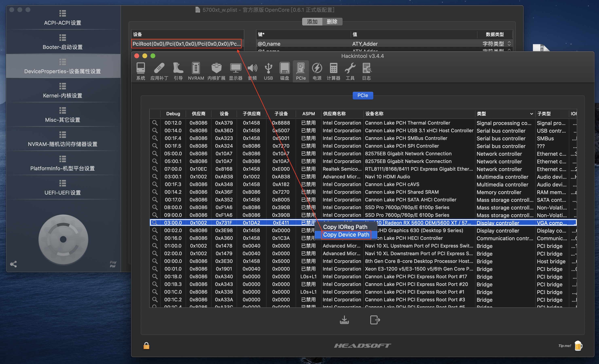Click the Tip me beer icon
The height and width of the screenshot is (364, 599).
pos(578,346)
